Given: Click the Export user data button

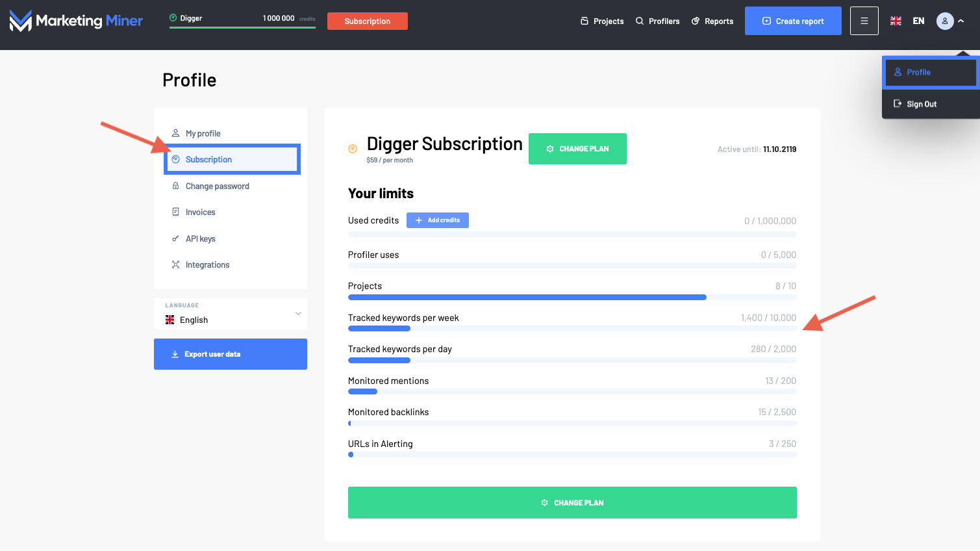Looking at the screenshot, I should click(231, 354).
